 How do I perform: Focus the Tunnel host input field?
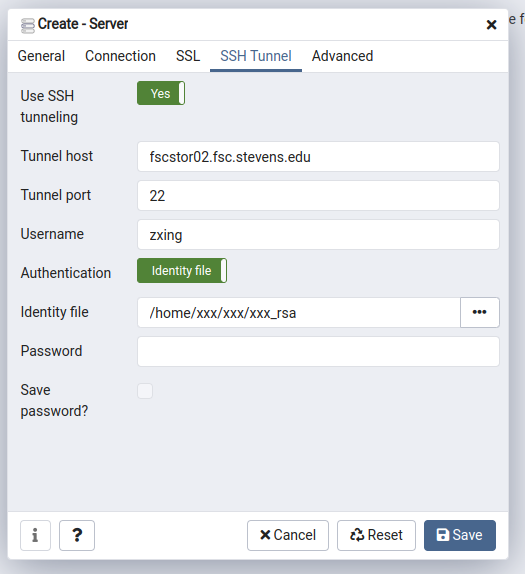318,157
